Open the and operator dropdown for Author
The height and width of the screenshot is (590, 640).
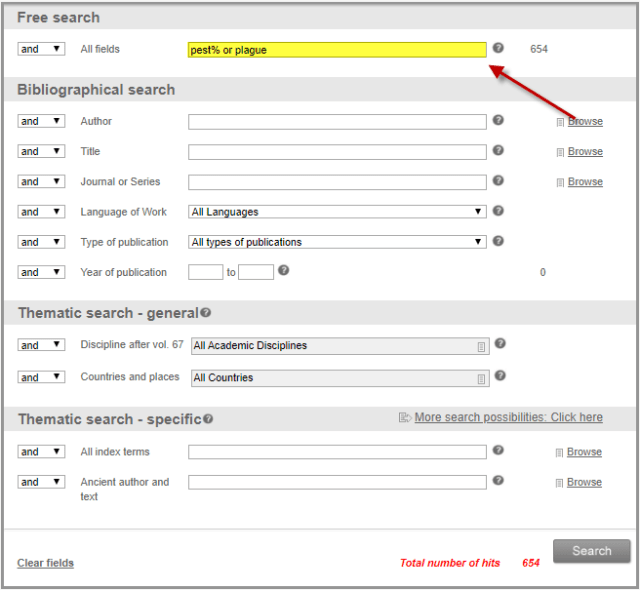[x=41, y=121]
